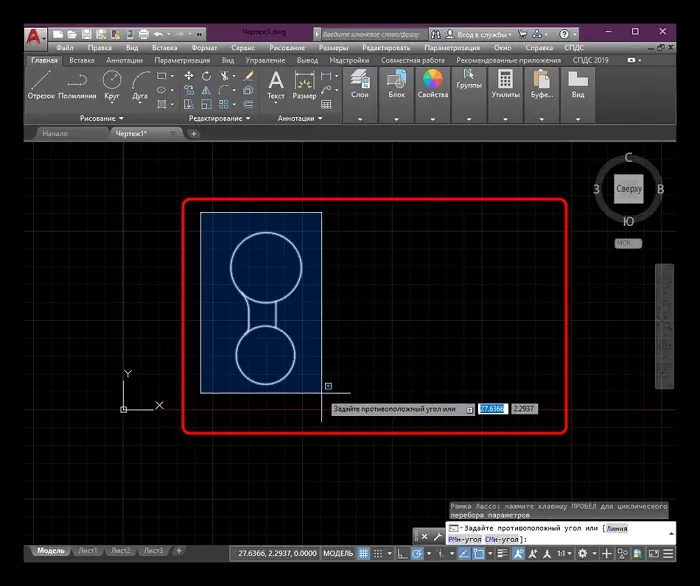Select the Offset tool icon
This screenshot has height=586, width=700.
point(249,104)
